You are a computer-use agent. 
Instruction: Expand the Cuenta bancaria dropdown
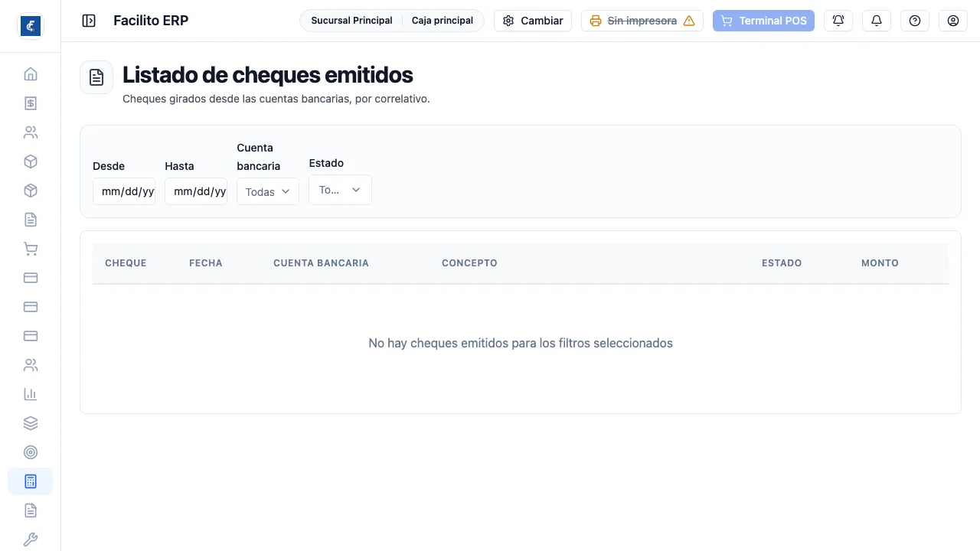[x=268, y=191]
